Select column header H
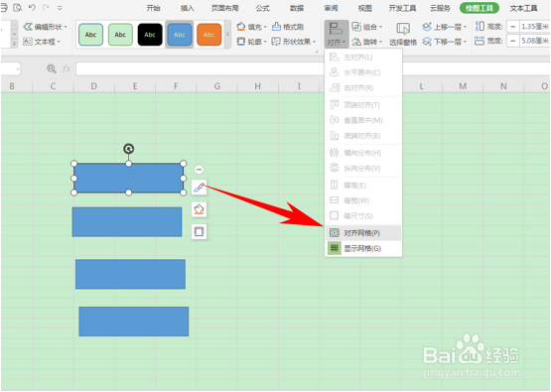 pos(258,86)
